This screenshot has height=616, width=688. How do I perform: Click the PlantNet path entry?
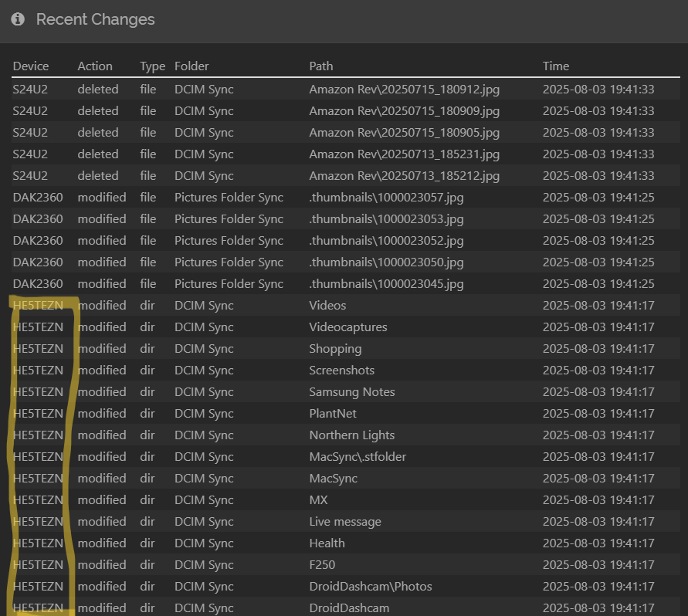coord(333,414)
